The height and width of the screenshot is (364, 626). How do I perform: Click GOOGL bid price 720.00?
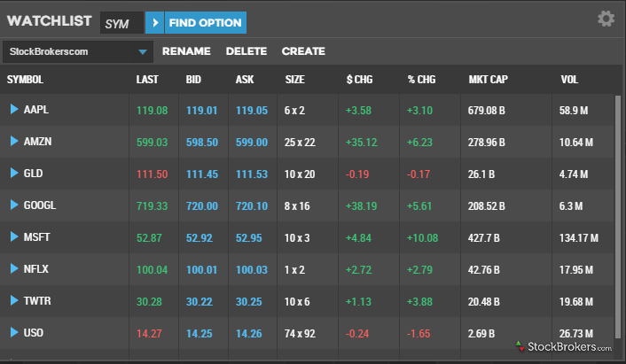pos(202,206)
